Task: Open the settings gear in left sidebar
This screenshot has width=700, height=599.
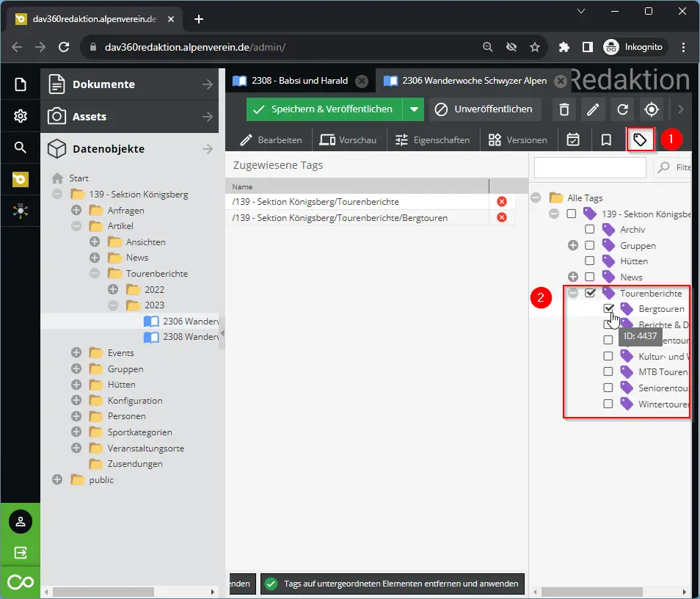Action: (x=21, y=116)
